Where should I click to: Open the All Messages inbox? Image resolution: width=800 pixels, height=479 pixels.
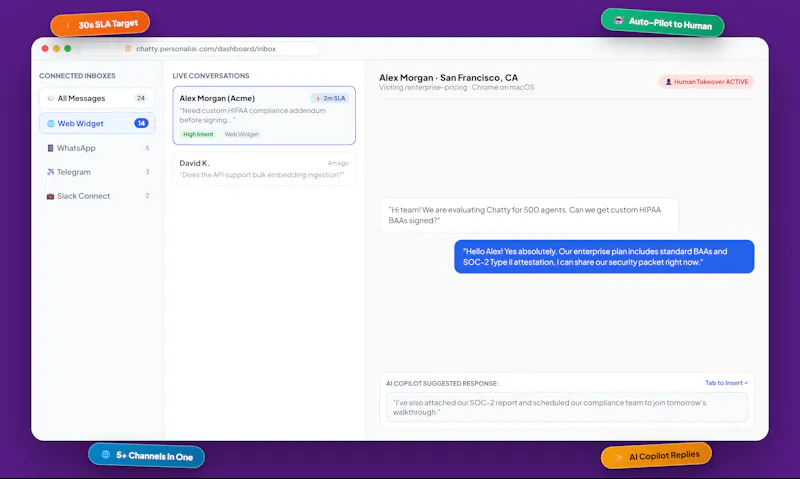(x=97, y=98)
